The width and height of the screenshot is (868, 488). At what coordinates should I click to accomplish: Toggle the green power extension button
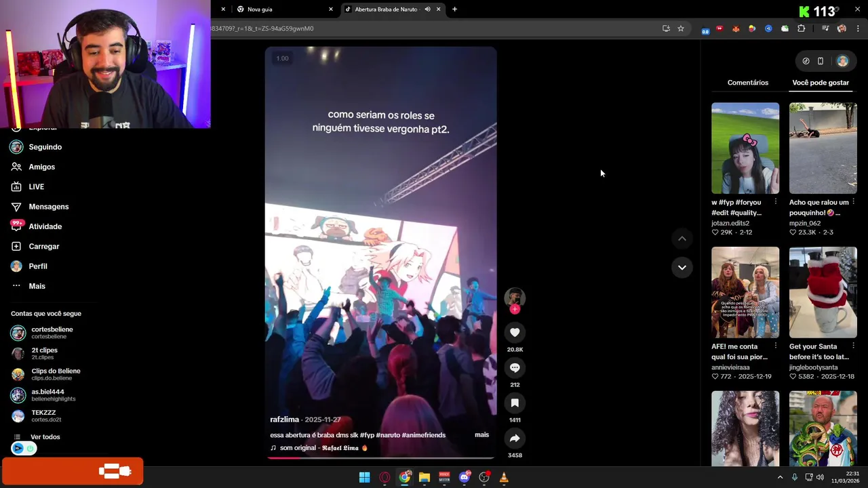[30, 448]
